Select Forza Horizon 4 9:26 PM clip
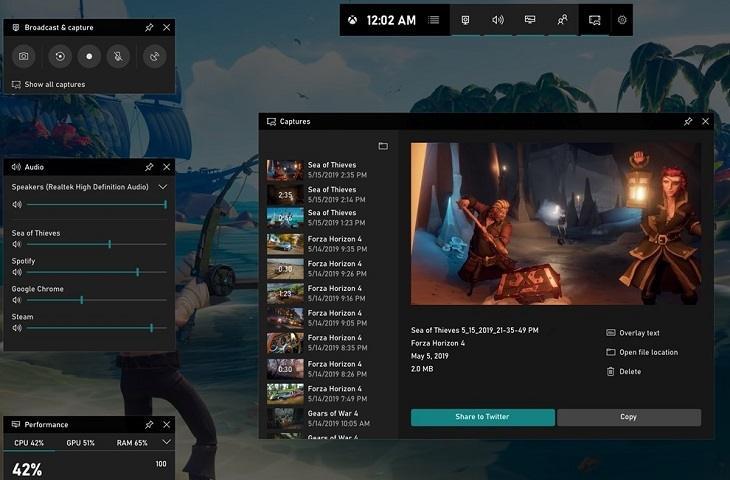 [x=327, y=268]
